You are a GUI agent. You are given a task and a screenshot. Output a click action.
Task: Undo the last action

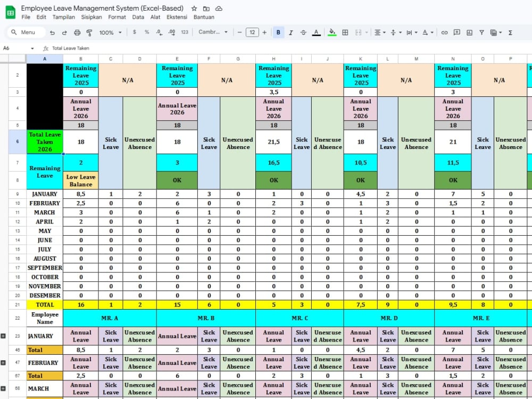point(52,32)
